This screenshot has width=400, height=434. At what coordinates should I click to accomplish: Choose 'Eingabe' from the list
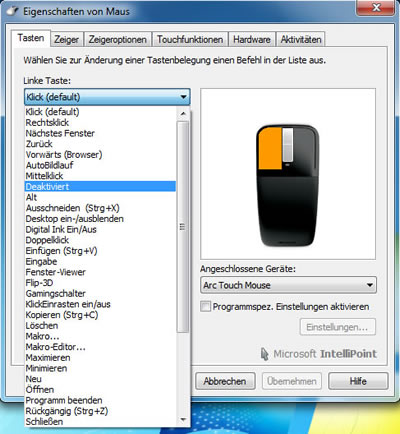[x=100, y=261]
